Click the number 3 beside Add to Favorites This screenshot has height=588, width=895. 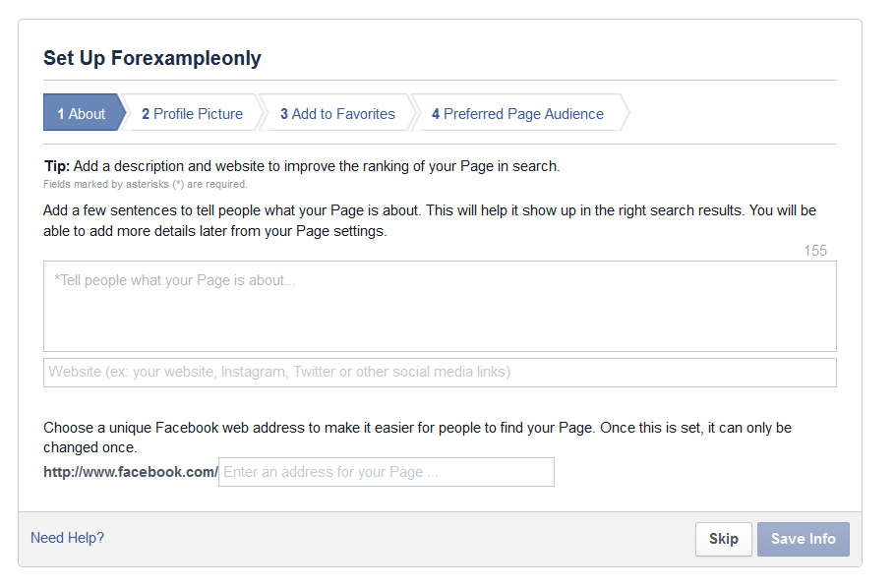coord(284,114)
